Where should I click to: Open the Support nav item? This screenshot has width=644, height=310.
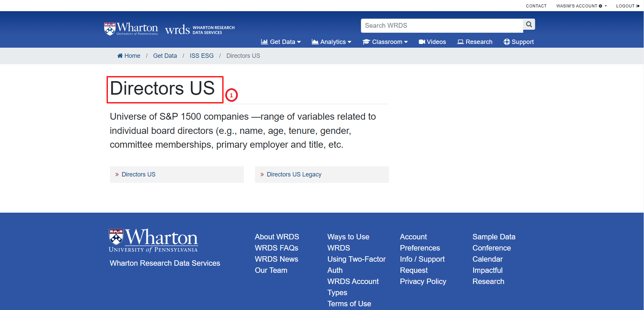tap(519, 42)
